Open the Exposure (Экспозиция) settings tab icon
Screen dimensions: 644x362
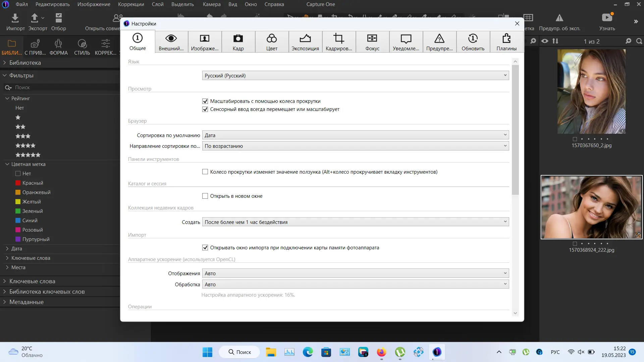coord(305,39)
